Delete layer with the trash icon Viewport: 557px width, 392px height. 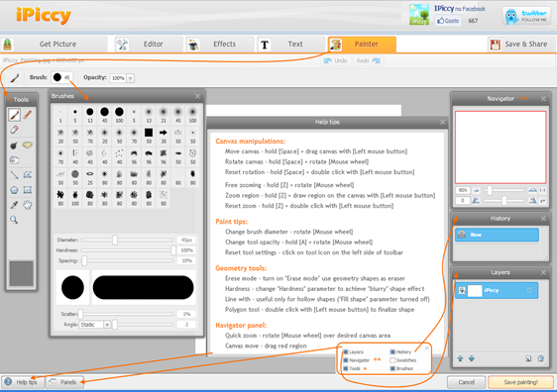coord(541,358)
